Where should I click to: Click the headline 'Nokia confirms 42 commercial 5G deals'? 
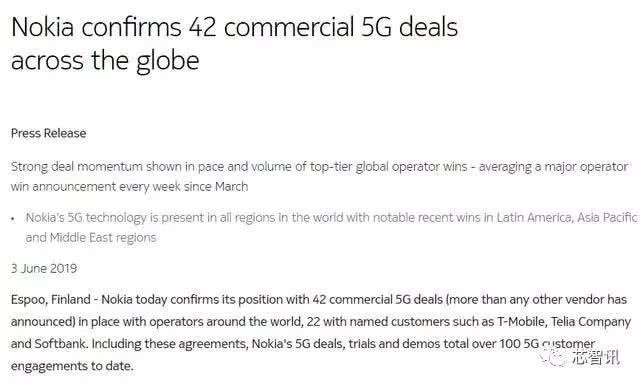234,27
